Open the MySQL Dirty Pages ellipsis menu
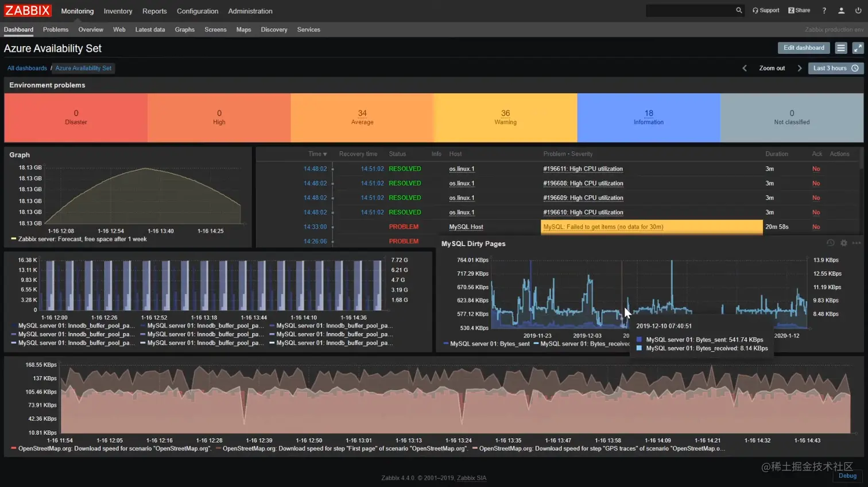Image resolution: width=868 pixels, height=487 pixels. click(x=857, y=242)
